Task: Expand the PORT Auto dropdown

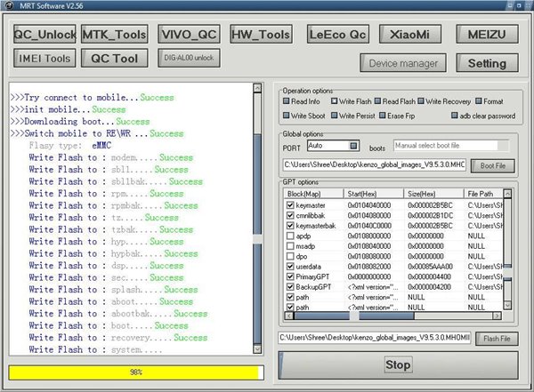Action: pyautogui.click(x=353, y=146)
